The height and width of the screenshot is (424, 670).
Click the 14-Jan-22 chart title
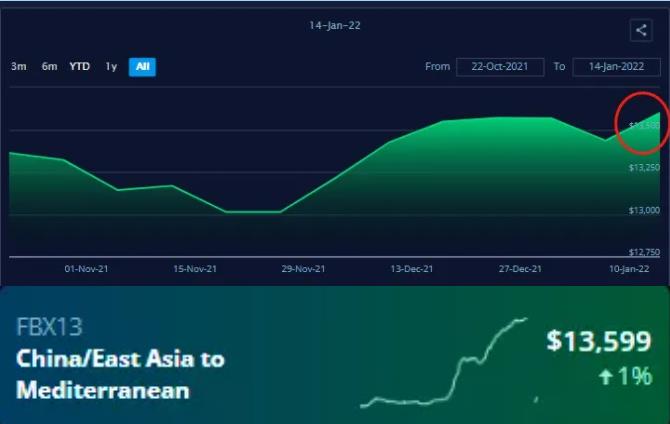click(x=334, y=25)
